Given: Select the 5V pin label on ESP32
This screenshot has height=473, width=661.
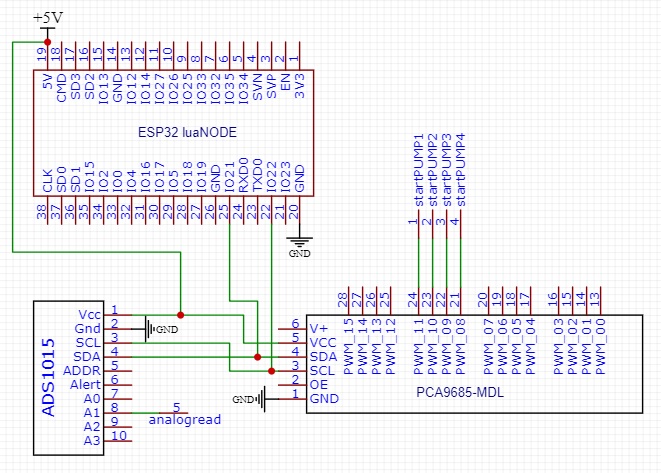Looking at the screenshot, I should (x=48, y=81).
